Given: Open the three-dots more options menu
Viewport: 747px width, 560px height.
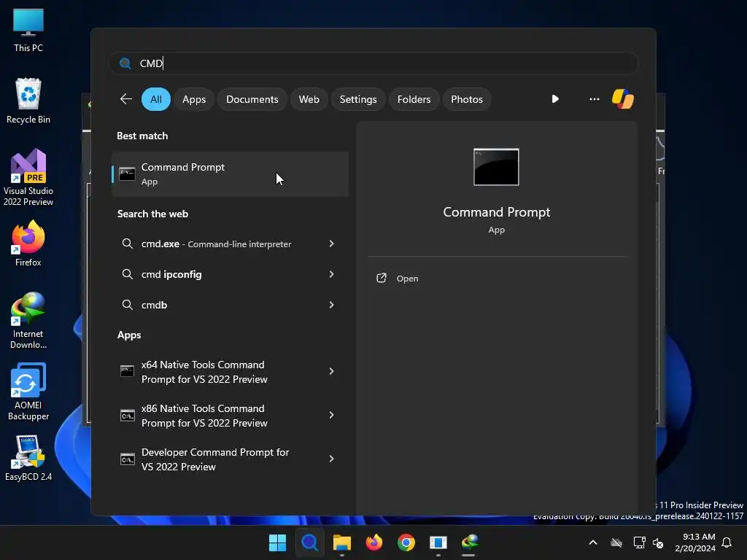Looking at the screenshot, I should pyautogui.click(x=594, y=99).
